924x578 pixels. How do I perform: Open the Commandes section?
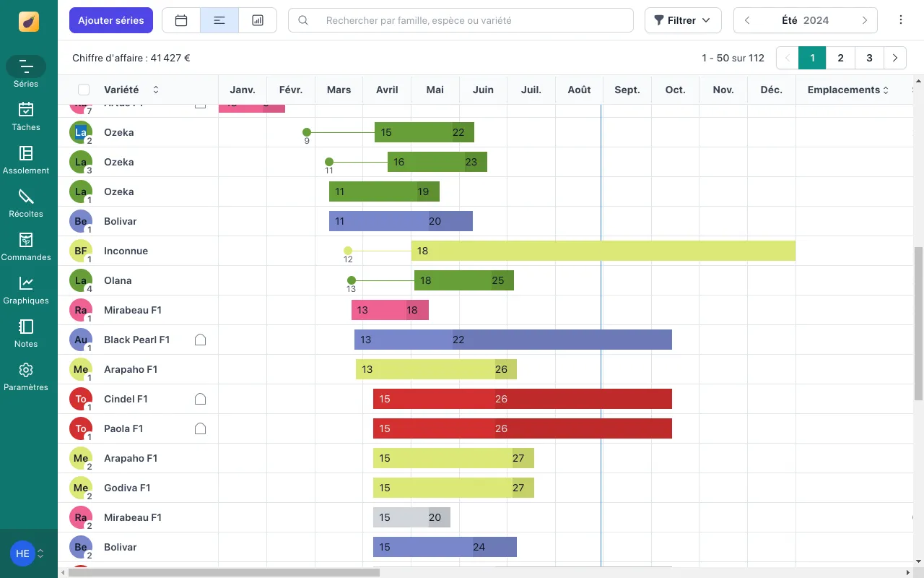(x=26, y=246)
